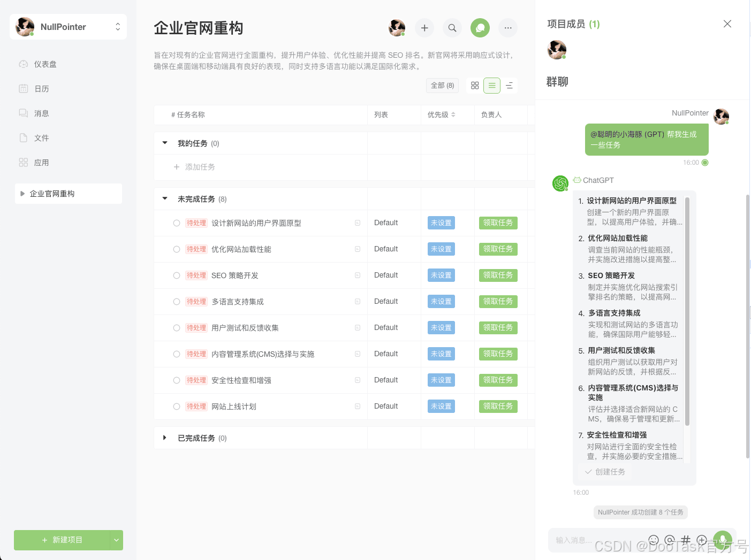
Task: Mark 网站上线计划 task complete
Action: click(x=177, y=406)
